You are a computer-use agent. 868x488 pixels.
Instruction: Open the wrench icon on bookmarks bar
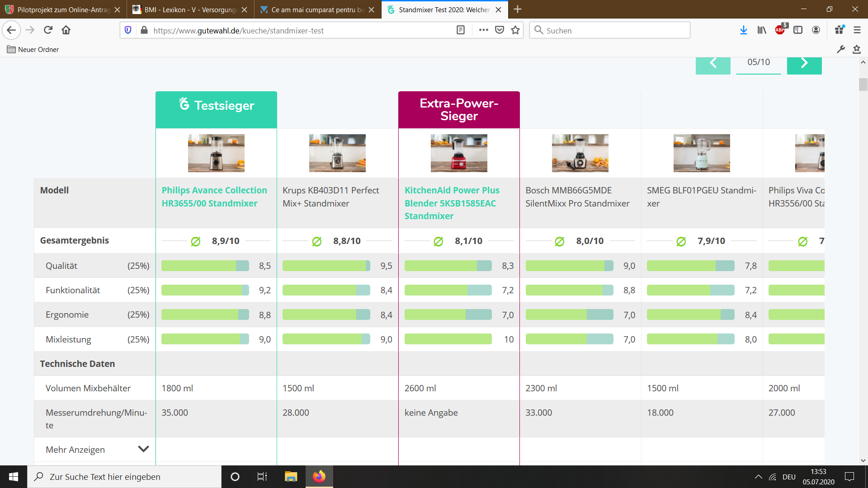841,49
